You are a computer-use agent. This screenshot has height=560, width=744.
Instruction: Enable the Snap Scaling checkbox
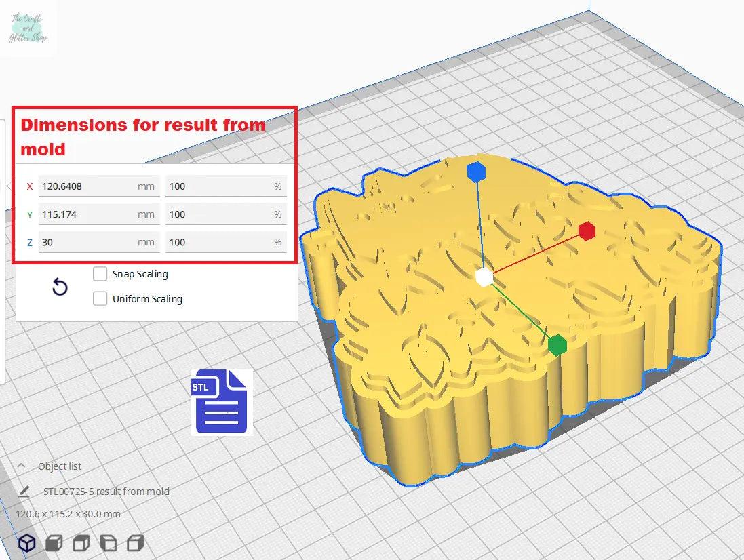click(x=100, y=274)
